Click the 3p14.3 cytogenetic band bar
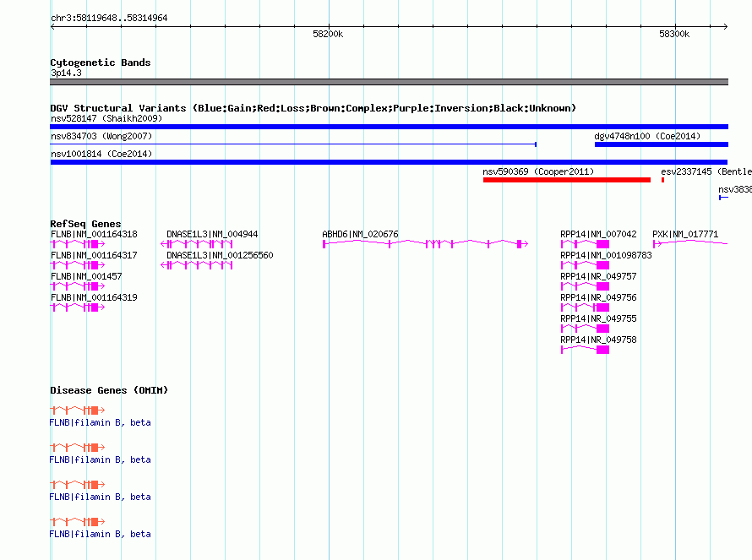Screen dimensions: 752x560 coord(389,82)
